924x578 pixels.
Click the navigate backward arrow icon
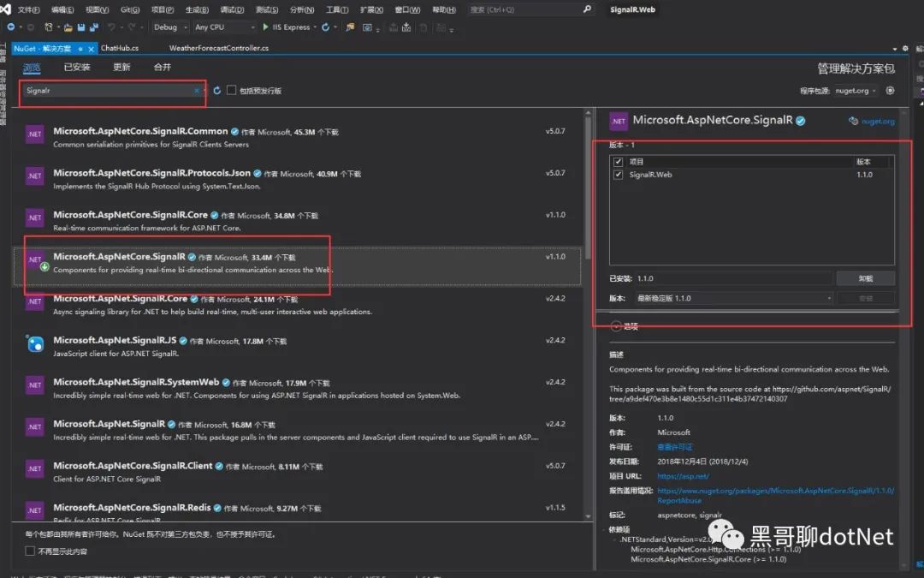[x=10, y=27]
